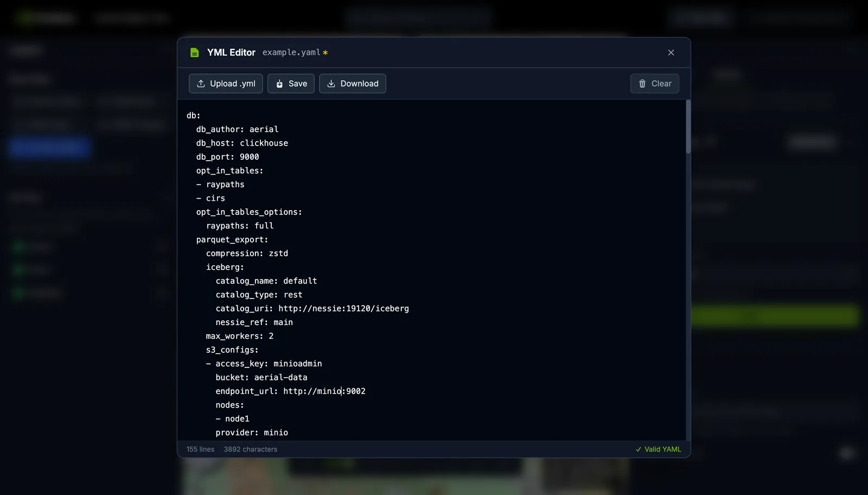The width and height of the screenshot is (868, 495).
Task: Click the 'catalog_name: default' line
Action: [x=266, y=281]
